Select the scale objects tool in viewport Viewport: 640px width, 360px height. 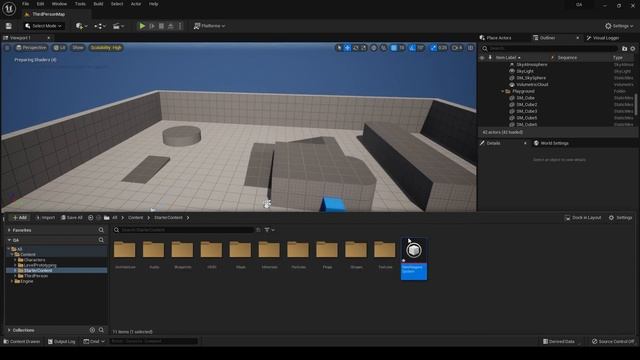[x=363, y=48]
